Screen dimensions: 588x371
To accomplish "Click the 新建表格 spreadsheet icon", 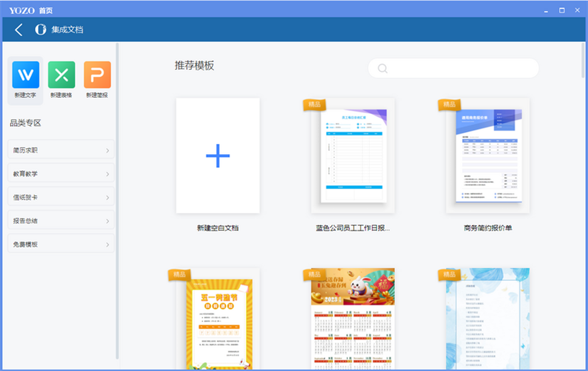I will pyautogui.click(x=61, y=75).
